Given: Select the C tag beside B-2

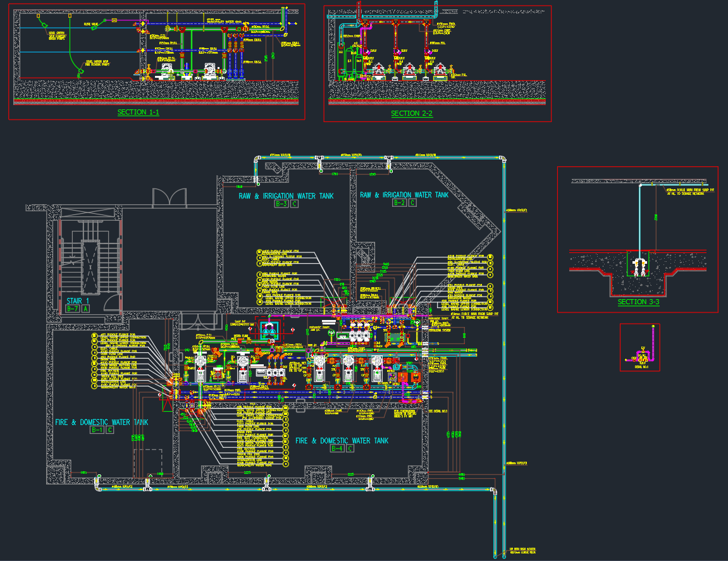Looking at the screenshot, I should [x=412, y=202].
